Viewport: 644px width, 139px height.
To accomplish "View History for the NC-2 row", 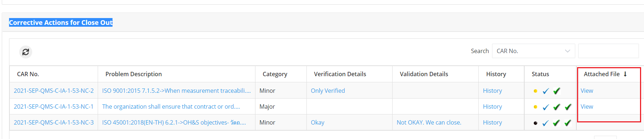I will tap(492, 91).
